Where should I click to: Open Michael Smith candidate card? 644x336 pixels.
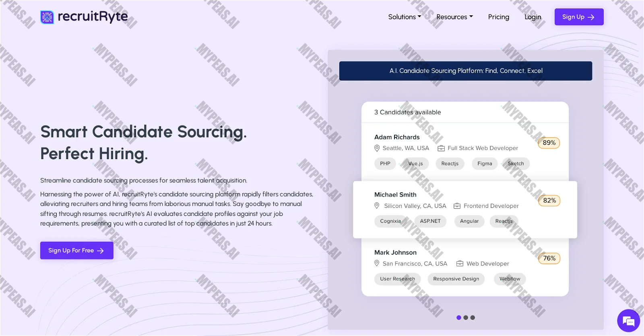465,209
